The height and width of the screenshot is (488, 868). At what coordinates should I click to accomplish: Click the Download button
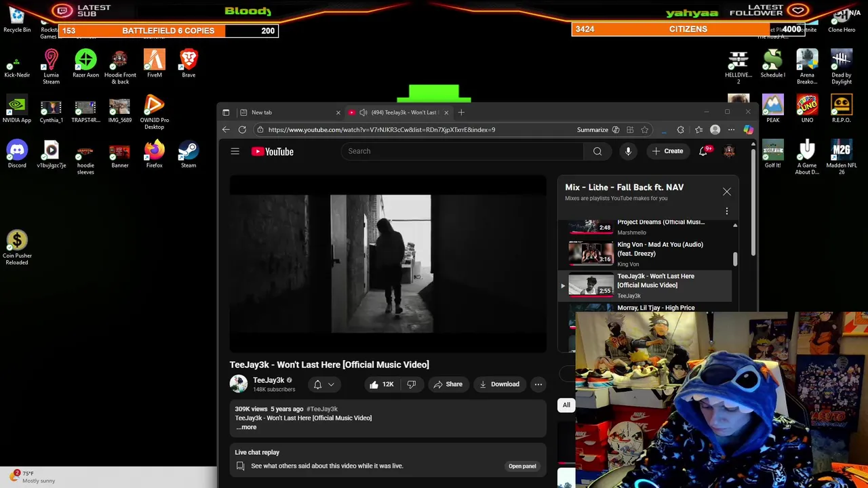[x=499, y=384]
